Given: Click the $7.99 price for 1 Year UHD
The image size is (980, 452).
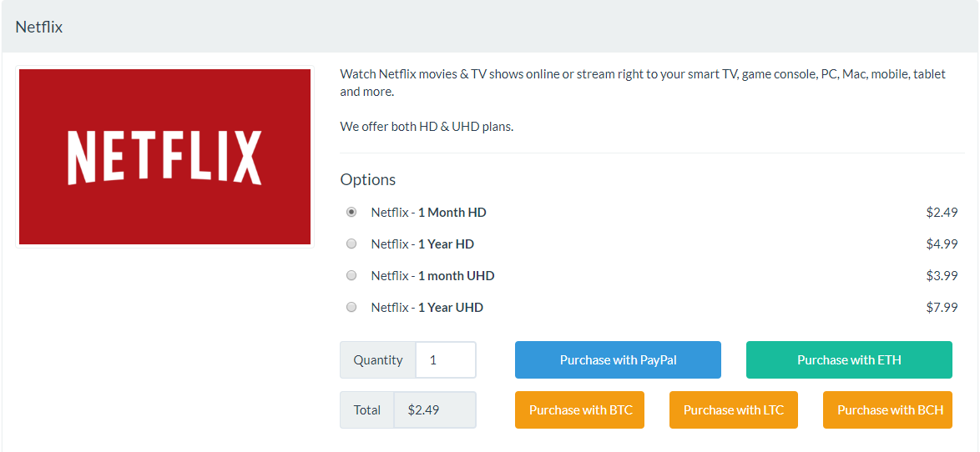Looking at the screenshot, I should pyautogui.click(x=942, y=307).
